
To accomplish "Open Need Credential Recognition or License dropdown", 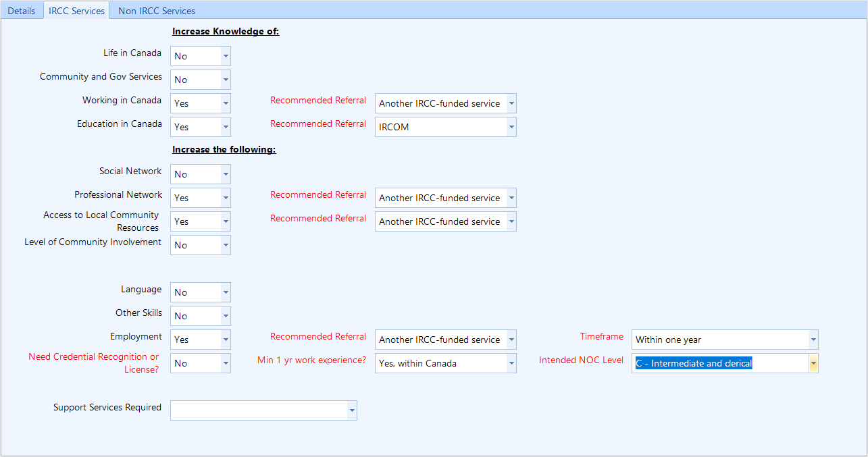I will (226, 363).
